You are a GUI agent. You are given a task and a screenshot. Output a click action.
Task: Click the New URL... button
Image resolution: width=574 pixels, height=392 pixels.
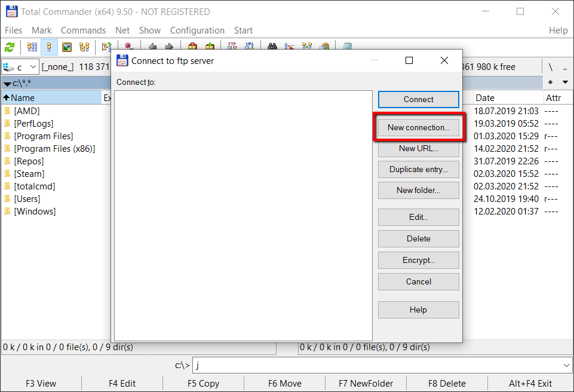click(x=419, y=148)
